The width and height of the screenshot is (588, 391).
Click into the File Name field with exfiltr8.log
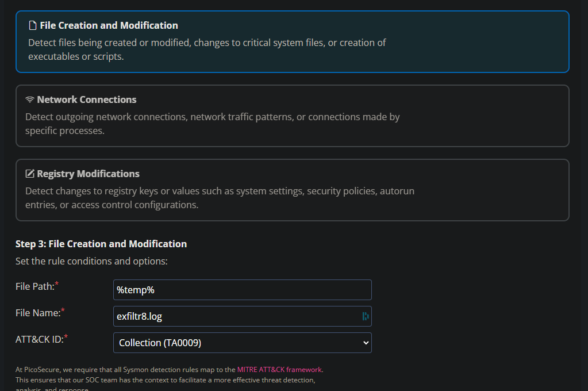tap(236, 316)
